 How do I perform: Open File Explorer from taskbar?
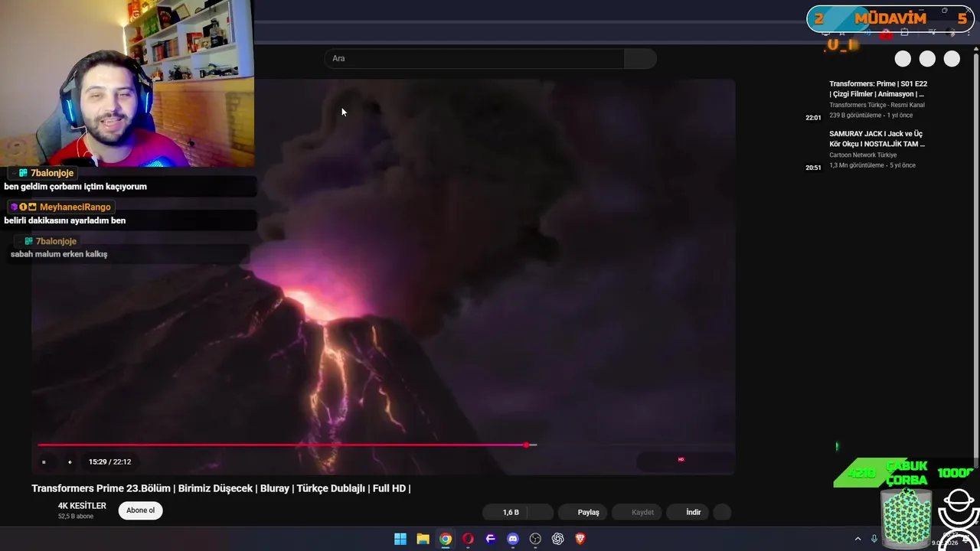[423, 539]
